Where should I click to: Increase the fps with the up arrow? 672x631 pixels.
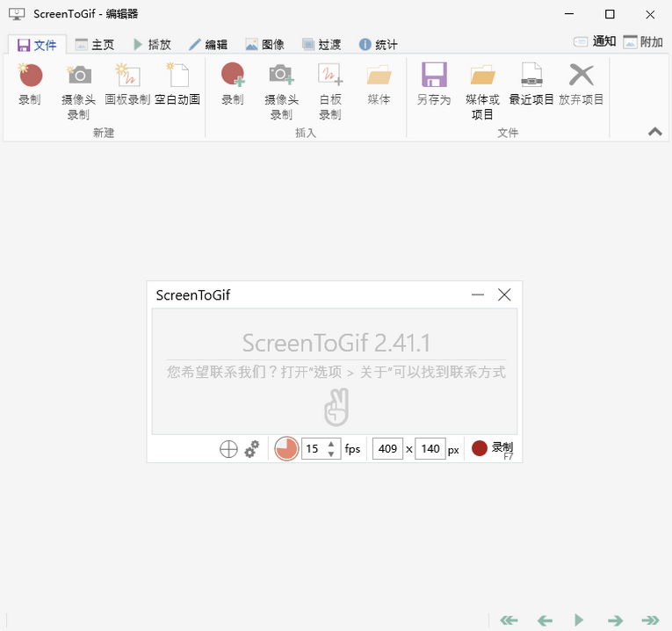coord(331,444)
